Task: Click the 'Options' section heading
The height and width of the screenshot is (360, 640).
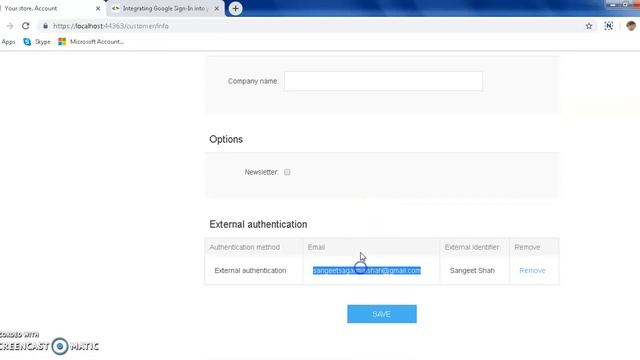Action: tap(226, 139)
